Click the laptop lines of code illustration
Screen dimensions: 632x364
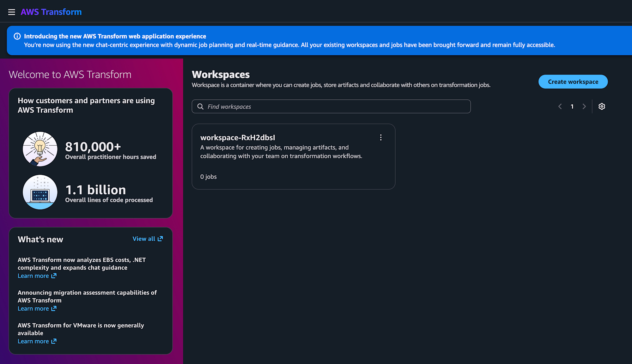[x=40, y=192]
